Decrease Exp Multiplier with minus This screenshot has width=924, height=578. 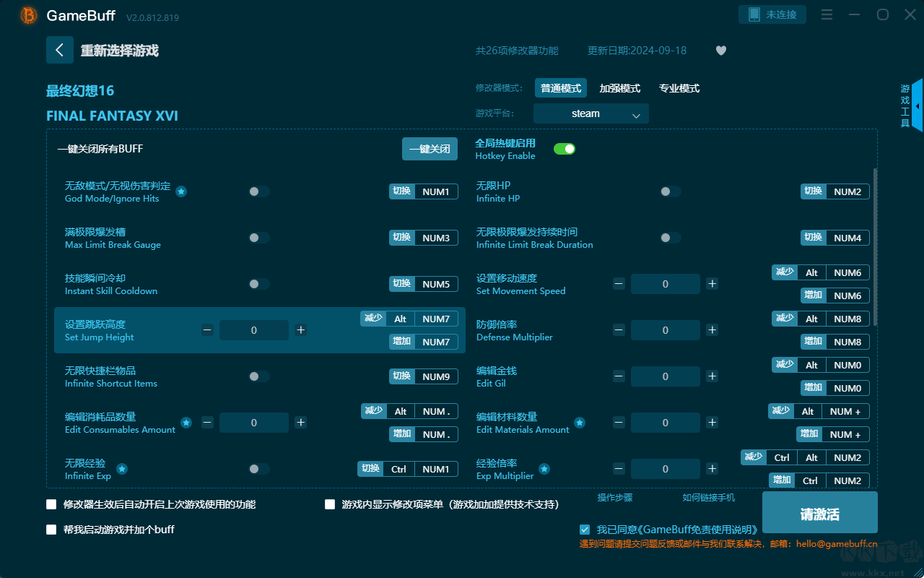point(619,469)
